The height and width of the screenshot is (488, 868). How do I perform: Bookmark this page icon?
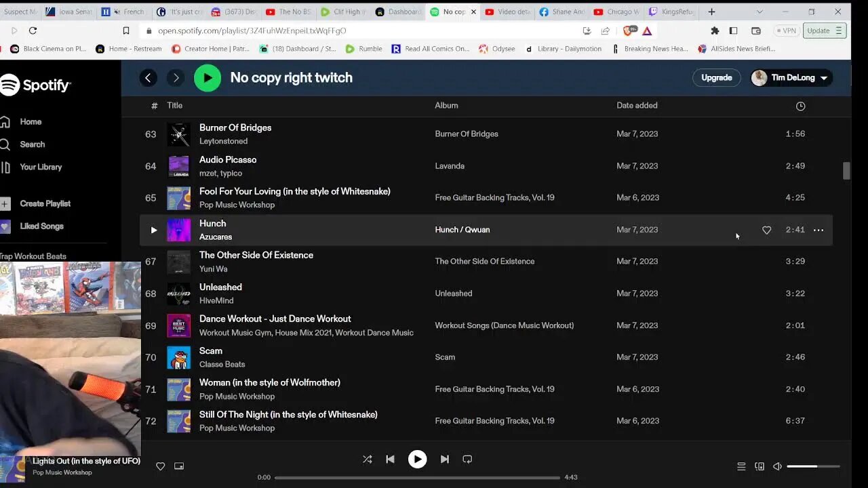(125, 30)
